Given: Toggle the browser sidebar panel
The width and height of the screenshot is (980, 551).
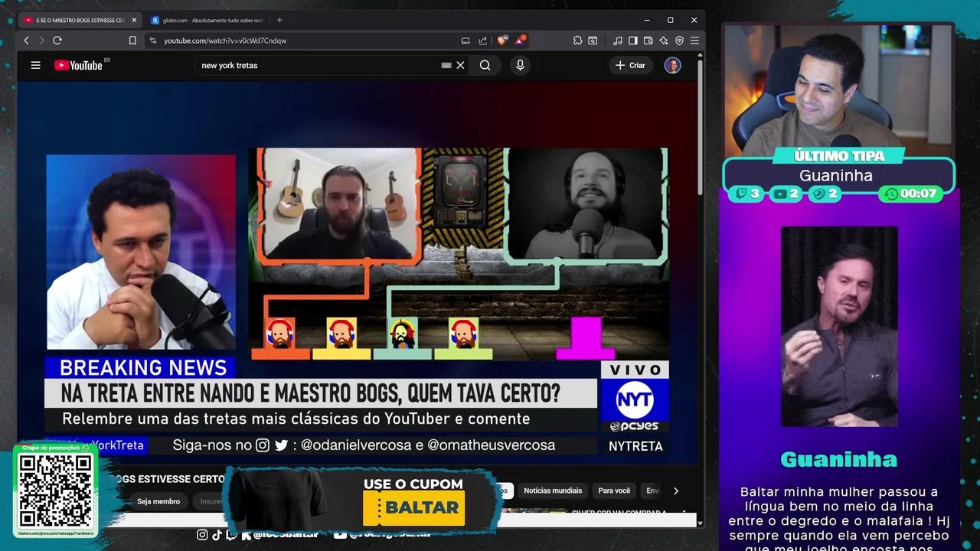Looking at the screenshot, I should click(633, 41).
